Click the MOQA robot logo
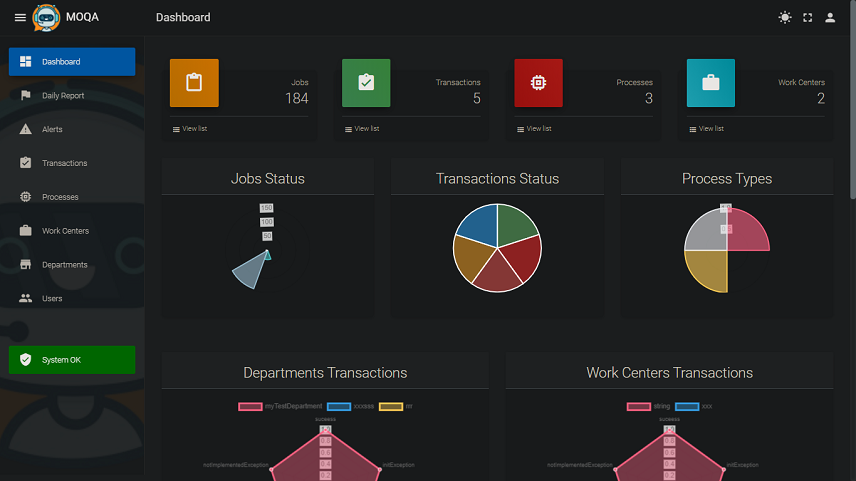The height and width of the screenshot is (481, 856). click(46, 17)
